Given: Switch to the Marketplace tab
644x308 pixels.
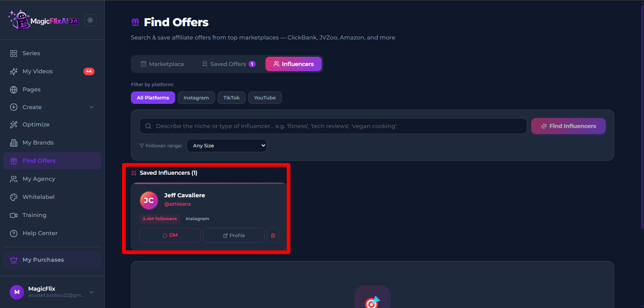Looking at the screenshot, I should (x=162, y=64).
